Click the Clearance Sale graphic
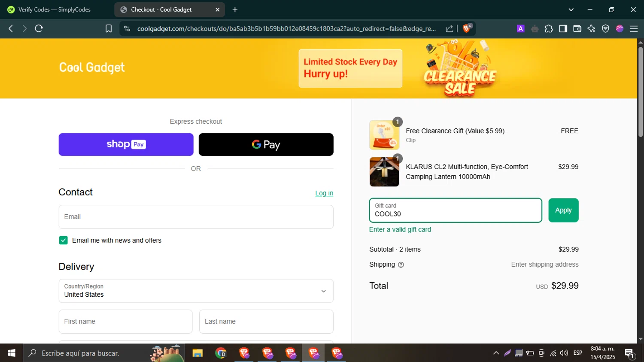This screenshot has height=362, width=644. (460, 69)
